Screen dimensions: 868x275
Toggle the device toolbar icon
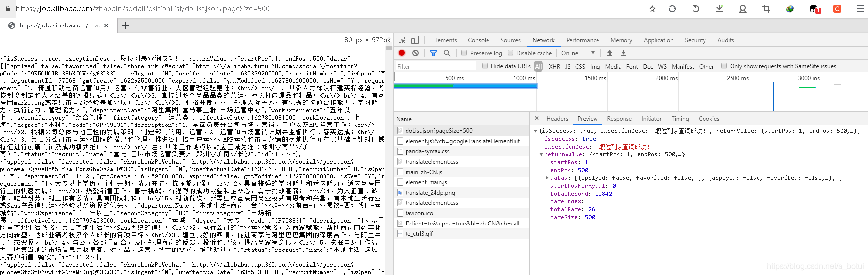[415, 40]
